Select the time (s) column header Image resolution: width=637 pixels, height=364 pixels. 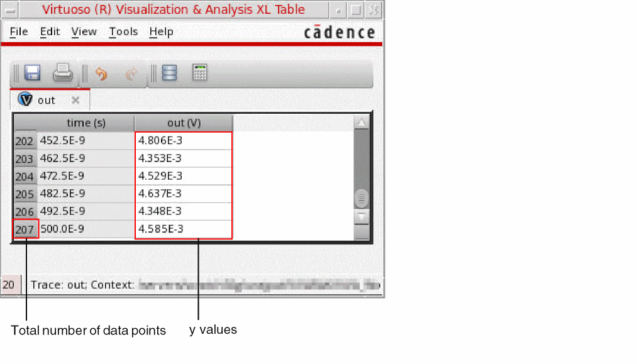(x=86, y=123)
